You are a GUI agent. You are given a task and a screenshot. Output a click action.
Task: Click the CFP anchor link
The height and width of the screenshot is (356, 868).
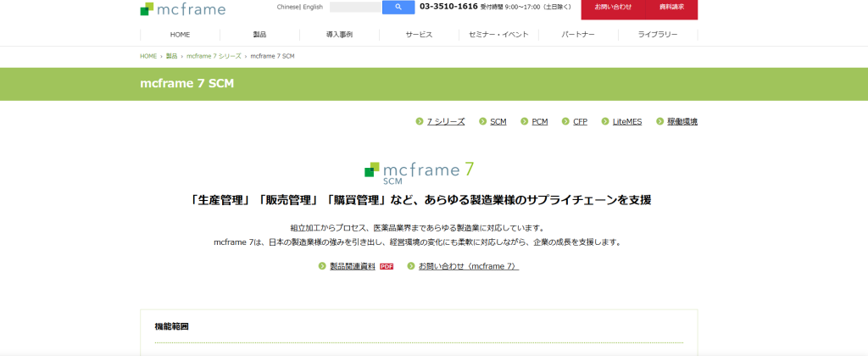(x=580, y=122)
